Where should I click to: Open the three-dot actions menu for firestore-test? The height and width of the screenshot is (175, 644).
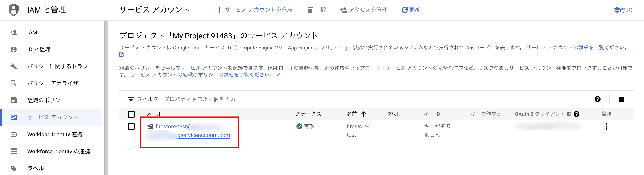(x=606, y=127)
